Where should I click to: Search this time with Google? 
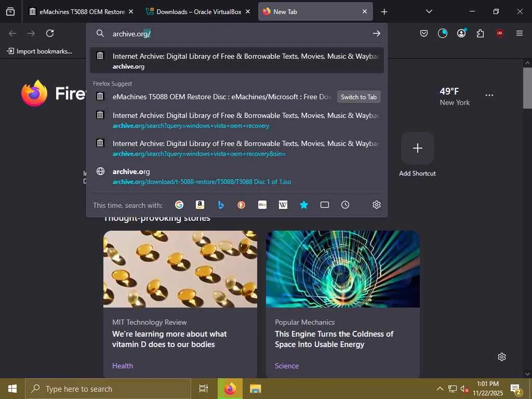179,205
